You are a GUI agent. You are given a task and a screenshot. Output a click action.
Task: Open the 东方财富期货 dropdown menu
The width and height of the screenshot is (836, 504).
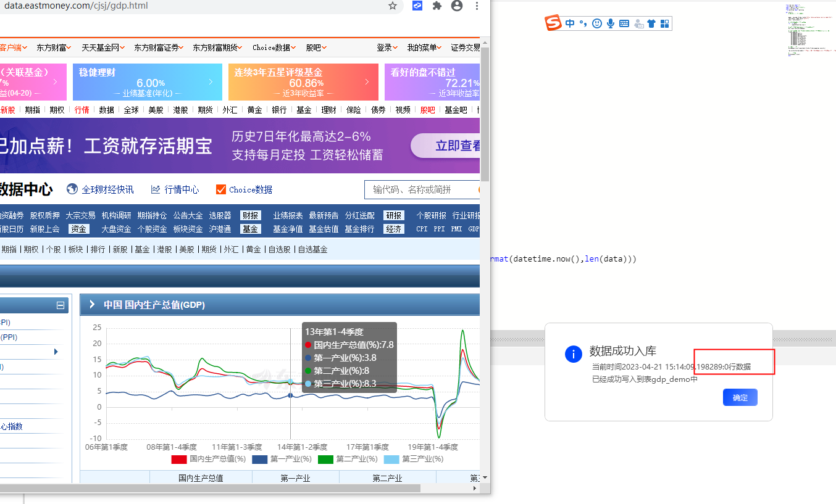tap(219, 48)
